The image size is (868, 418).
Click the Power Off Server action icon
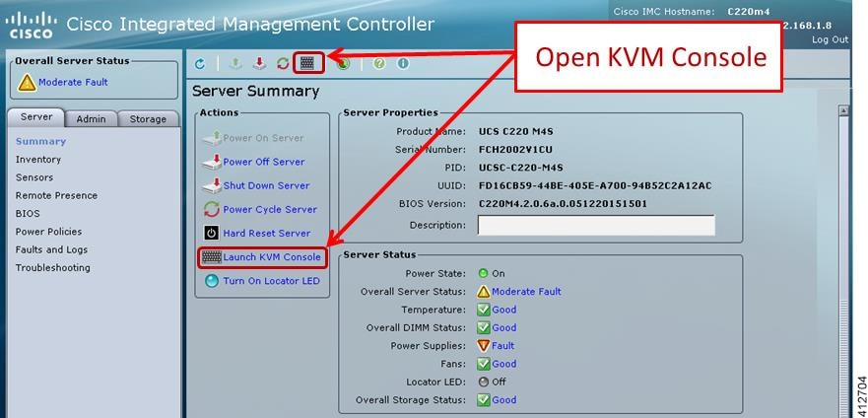click(212, 162)
